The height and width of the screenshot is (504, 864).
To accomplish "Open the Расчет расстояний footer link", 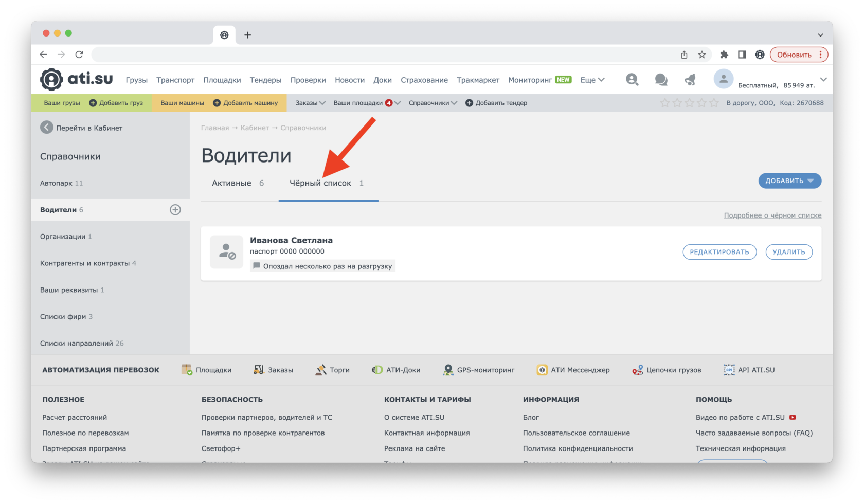I will point(75,417).
